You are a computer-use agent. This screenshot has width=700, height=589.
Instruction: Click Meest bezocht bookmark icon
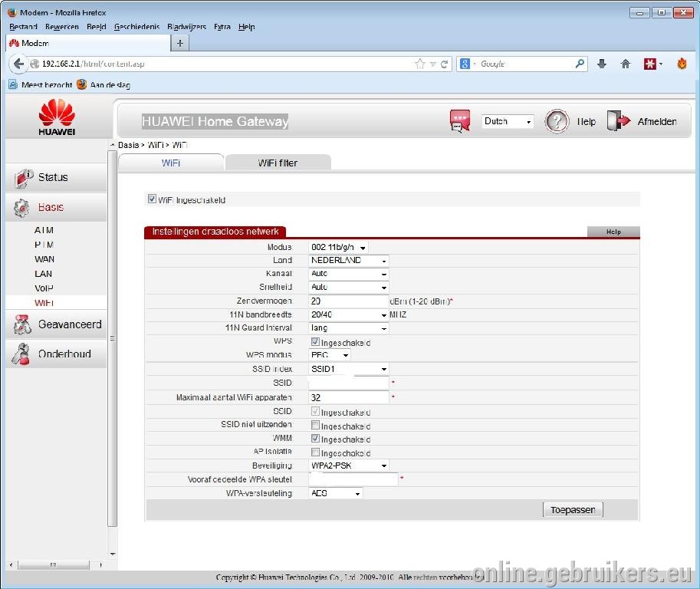pyautogui.click(x=13, y=84)
